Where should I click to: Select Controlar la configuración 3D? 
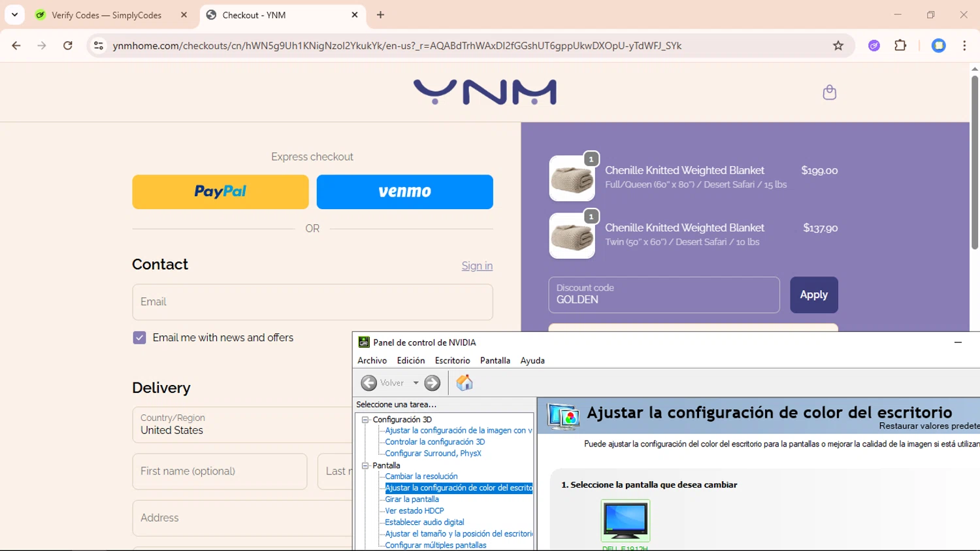[x=435, y=442]
